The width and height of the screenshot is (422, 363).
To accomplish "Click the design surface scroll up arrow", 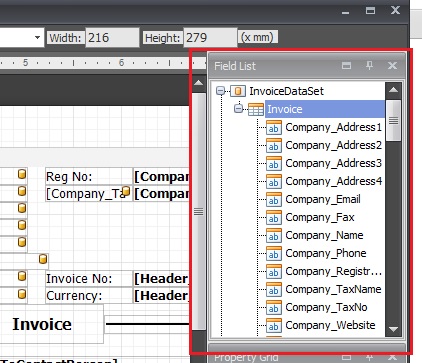I will [199, 83].
